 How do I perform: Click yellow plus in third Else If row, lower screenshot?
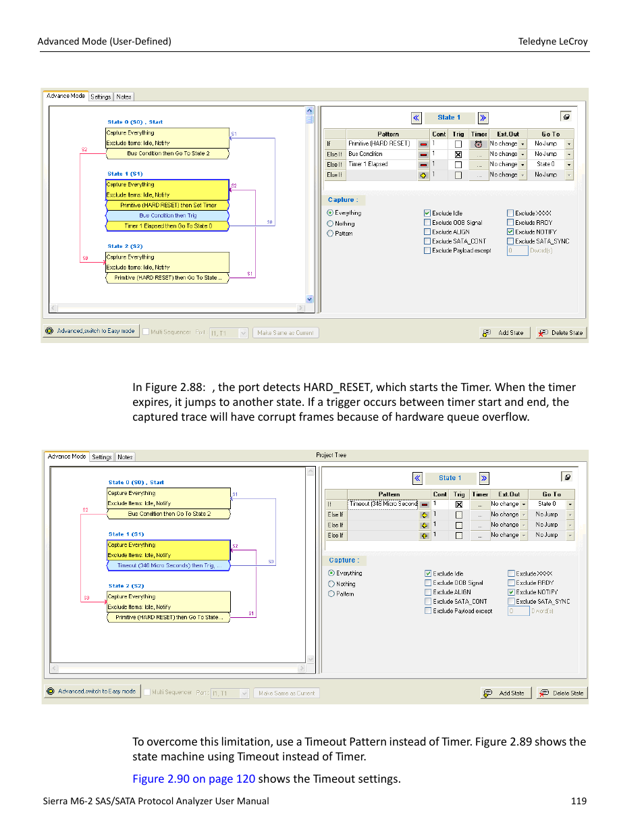425,536
